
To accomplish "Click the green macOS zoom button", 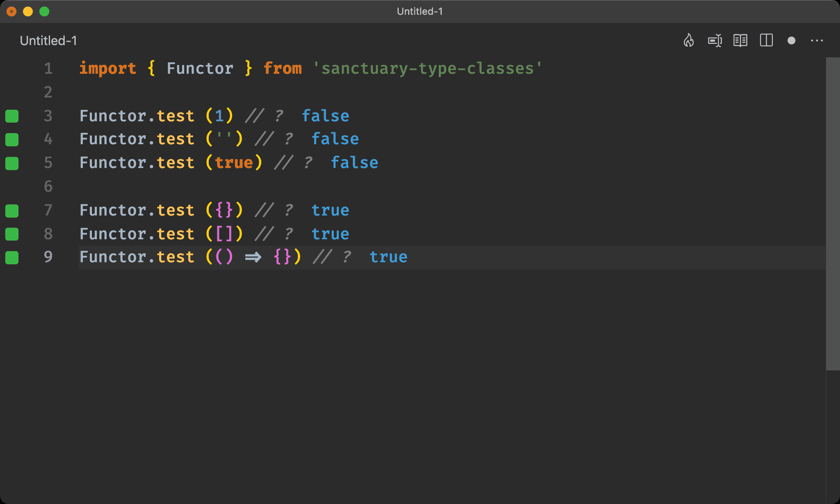I will [44, 11].
